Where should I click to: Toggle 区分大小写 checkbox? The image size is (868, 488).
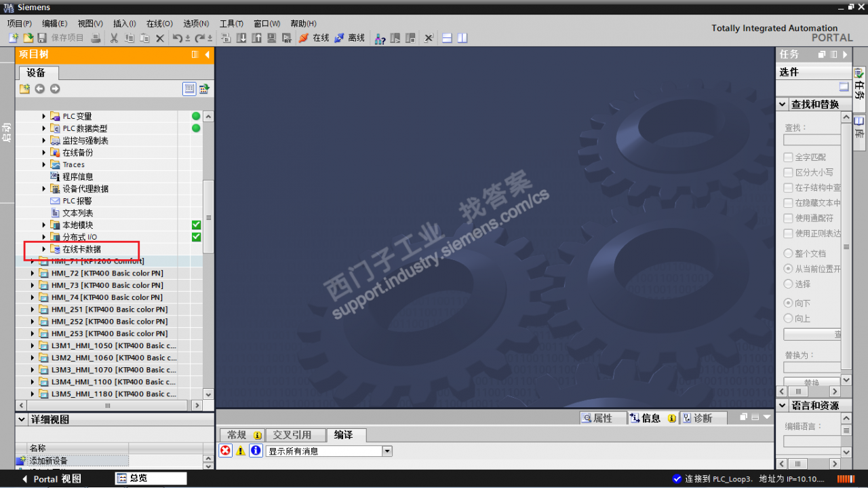click(788, 172)
